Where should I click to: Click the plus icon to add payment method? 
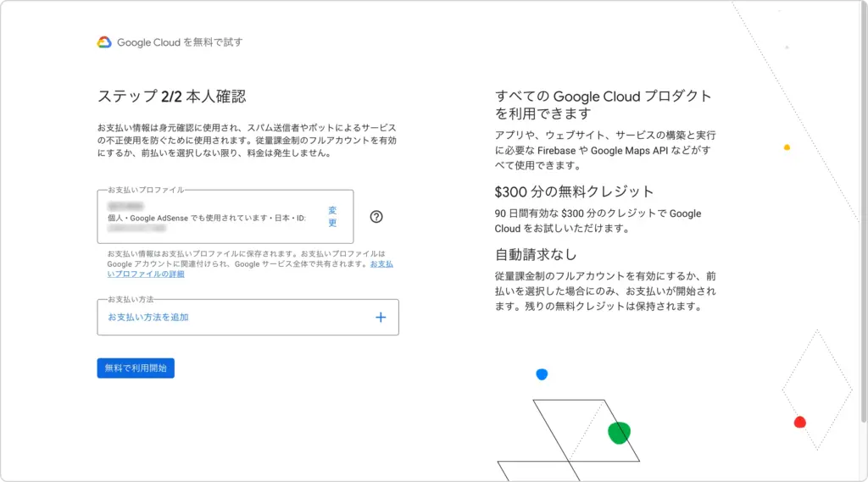tap(381, 317)
